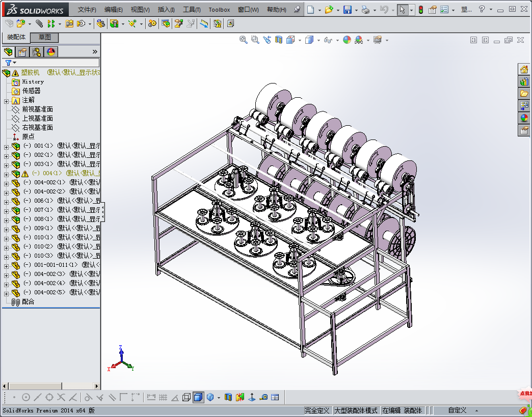Click the Section View icon in viewport toolbar
Screen dimensions: 532x417
279,40
